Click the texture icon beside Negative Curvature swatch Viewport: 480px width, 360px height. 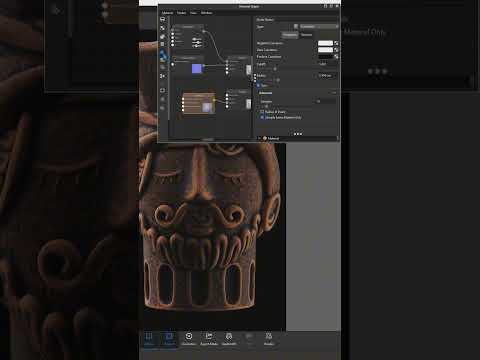pyautogui.click(x=336, y=43)
